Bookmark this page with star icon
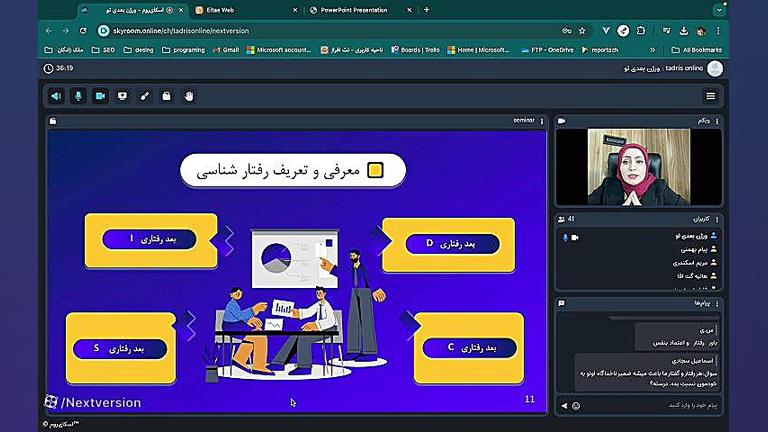The width and height of the screenshot is (768, 432). pos(582,31)
